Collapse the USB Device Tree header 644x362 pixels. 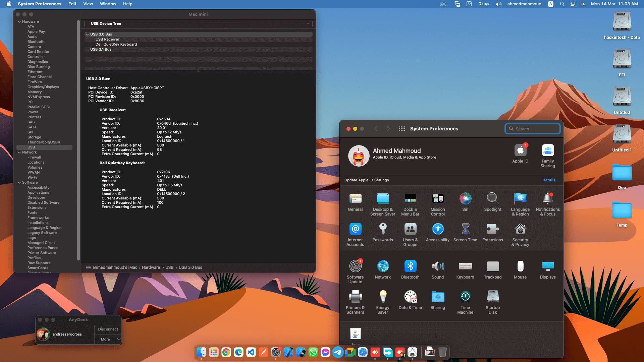pyautogui.click(x=308, y=23)
